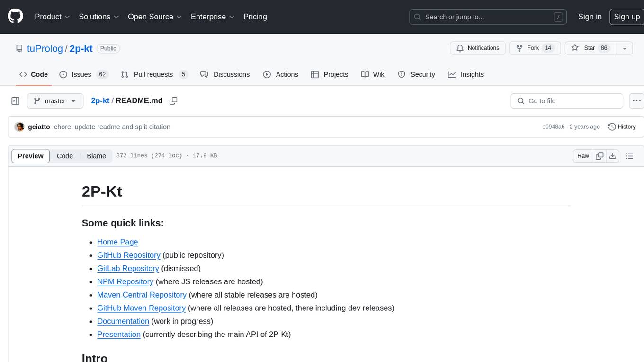This screenshot has height=362, width=644.
Task: Select the Preview view
Action: tap(31, 156)
